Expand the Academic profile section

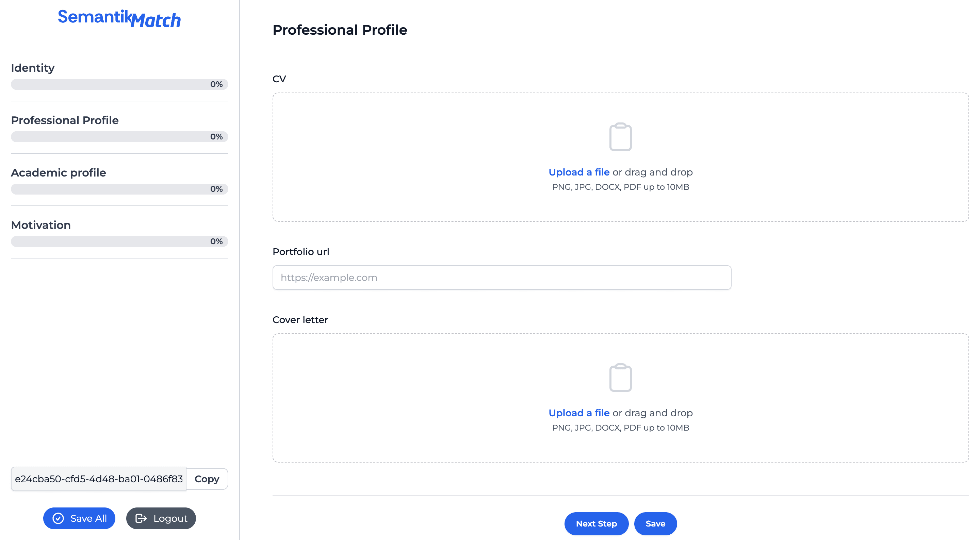[x=58, y=173]
